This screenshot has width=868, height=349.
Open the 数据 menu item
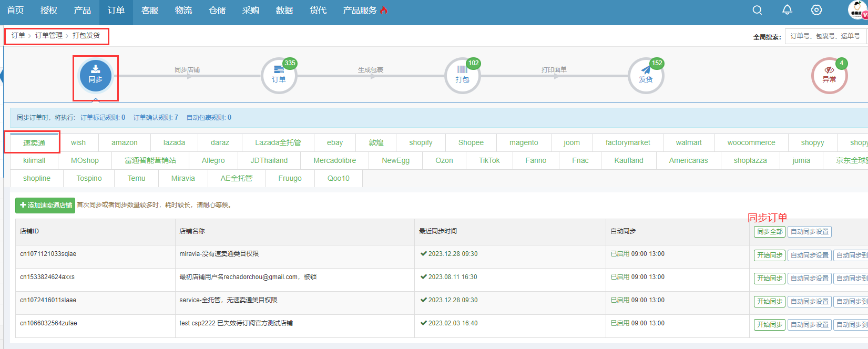click(284, 10)
